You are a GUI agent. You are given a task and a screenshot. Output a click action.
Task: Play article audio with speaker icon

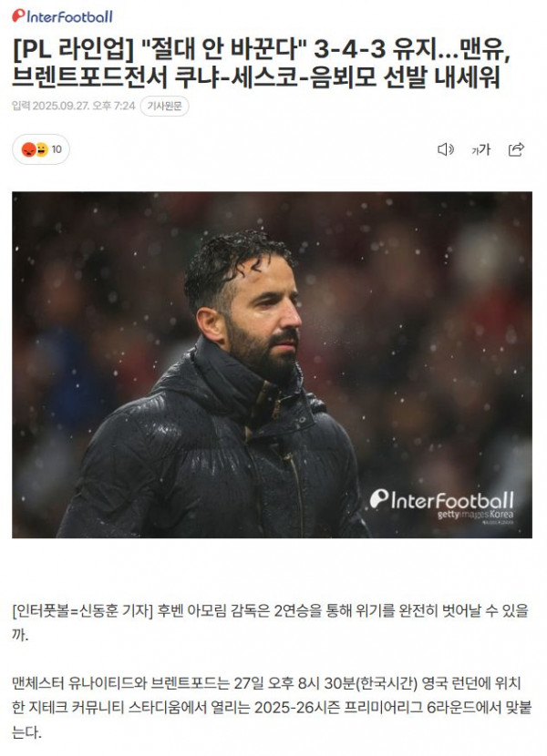[446, 149]
